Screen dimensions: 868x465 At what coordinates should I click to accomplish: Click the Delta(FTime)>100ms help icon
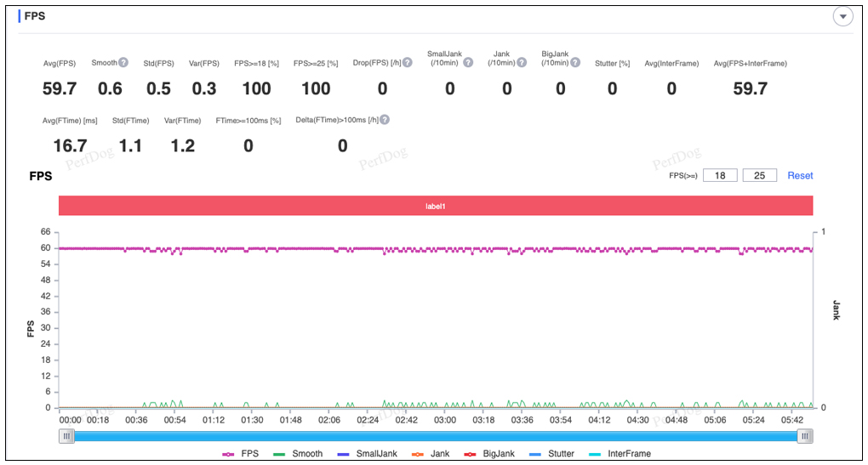(x=385, y=121)
